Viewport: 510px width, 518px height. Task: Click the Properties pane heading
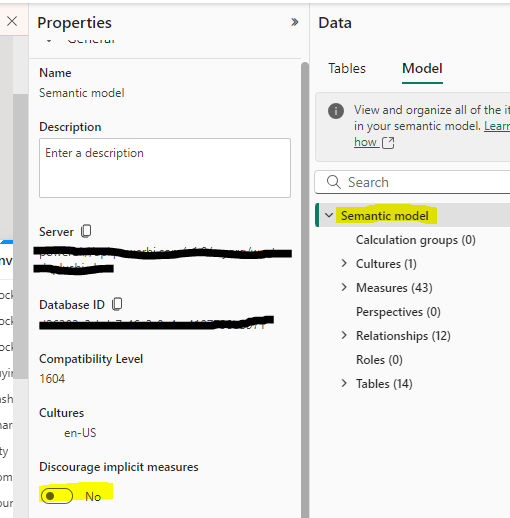point(74,23)
